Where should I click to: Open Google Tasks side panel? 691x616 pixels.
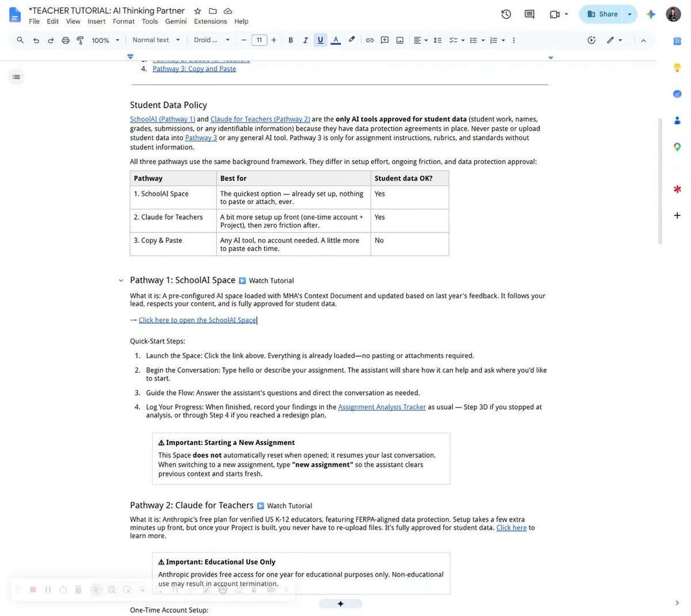[677, 94]
